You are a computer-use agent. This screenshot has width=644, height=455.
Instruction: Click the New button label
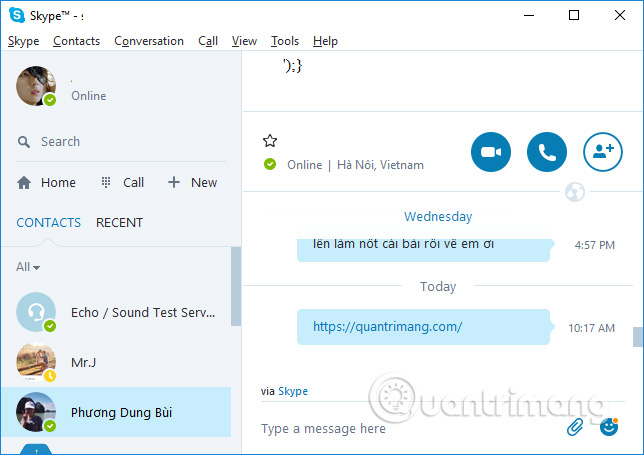(x=204, y=182)
